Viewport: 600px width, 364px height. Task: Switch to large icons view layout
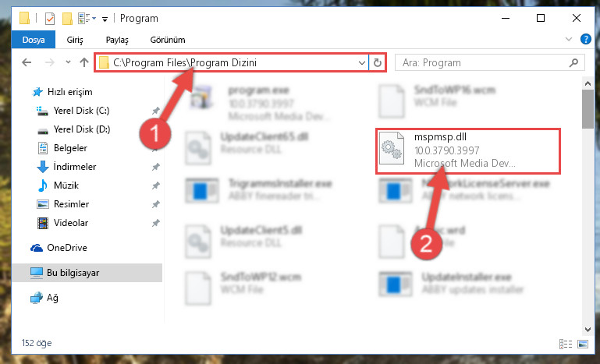click(x=583, y=344)
